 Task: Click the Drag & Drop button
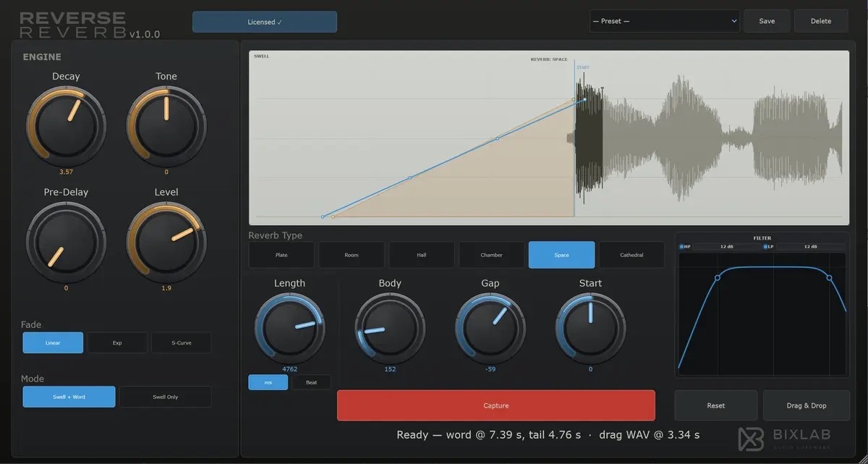click(x=807, y=405)
